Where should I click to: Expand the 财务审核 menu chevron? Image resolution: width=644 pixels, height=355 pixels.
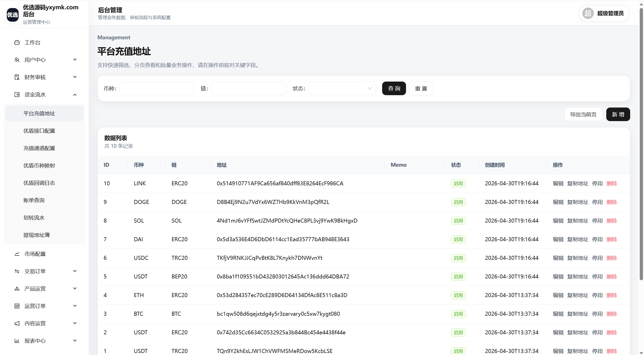pos(75,77)
